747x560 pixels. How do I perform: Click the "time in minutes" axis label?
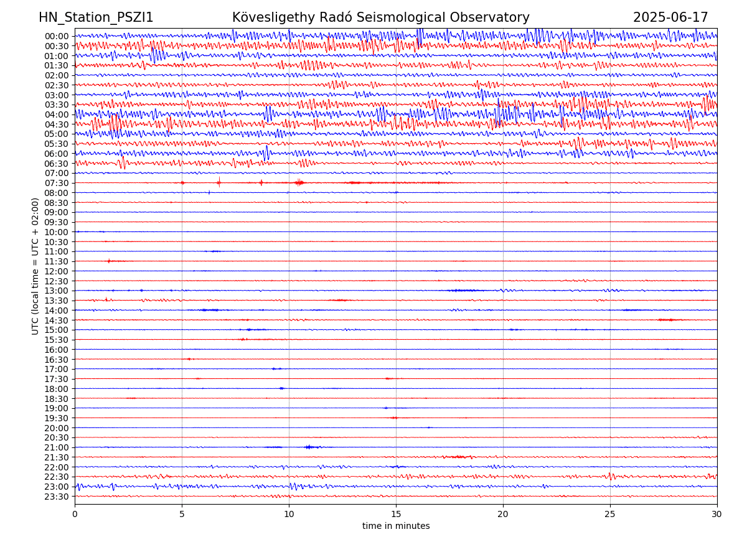coord(396,526)
